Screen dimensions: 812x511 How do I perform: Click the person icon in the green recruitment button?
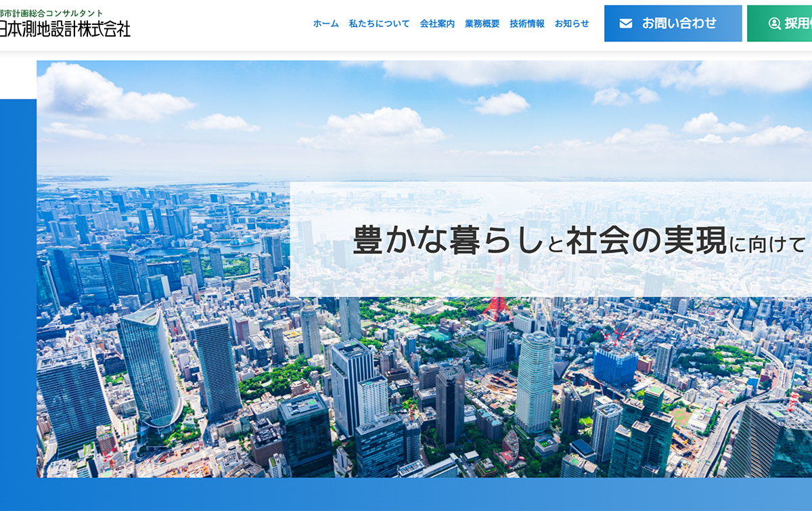pos(774,24)
